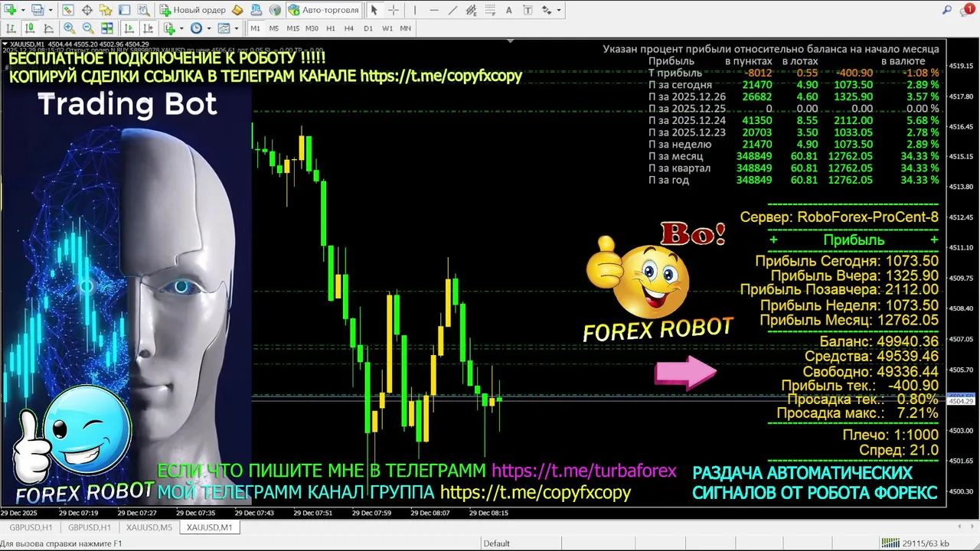The height and width of the screenshot is (551, 980).
Task: Click the https://t.me/turbaforex link text
Action: click(x=584, y=471)
